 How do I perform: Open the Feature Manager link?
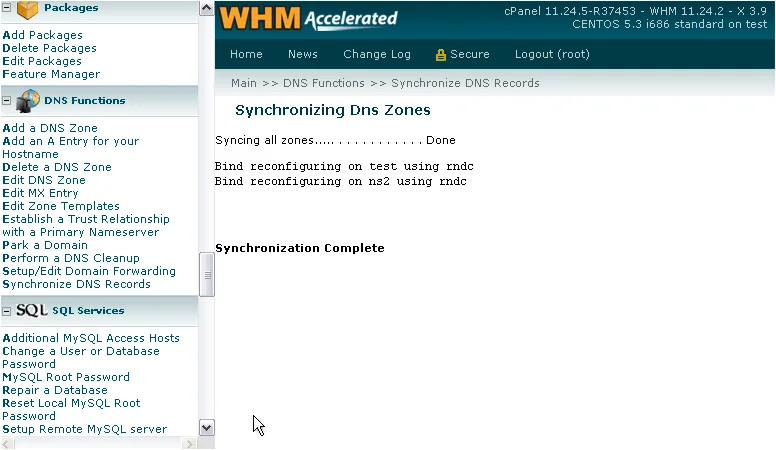(x=51, y=74)
